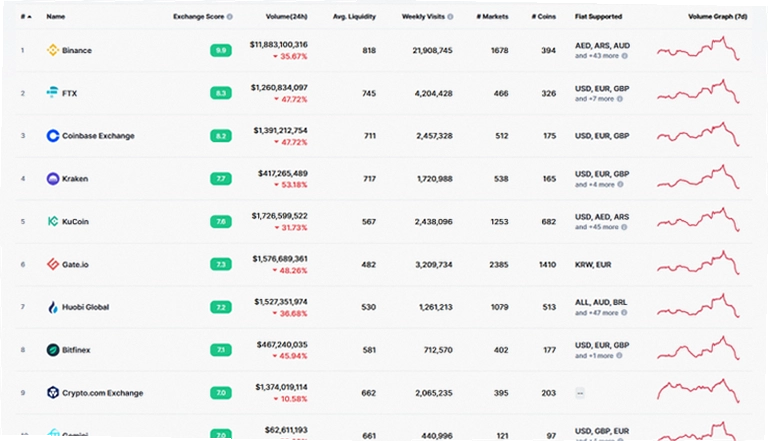
Task: Open Coinbase Exchange 7-day volume graph
Action: click(x=698, y=134)
